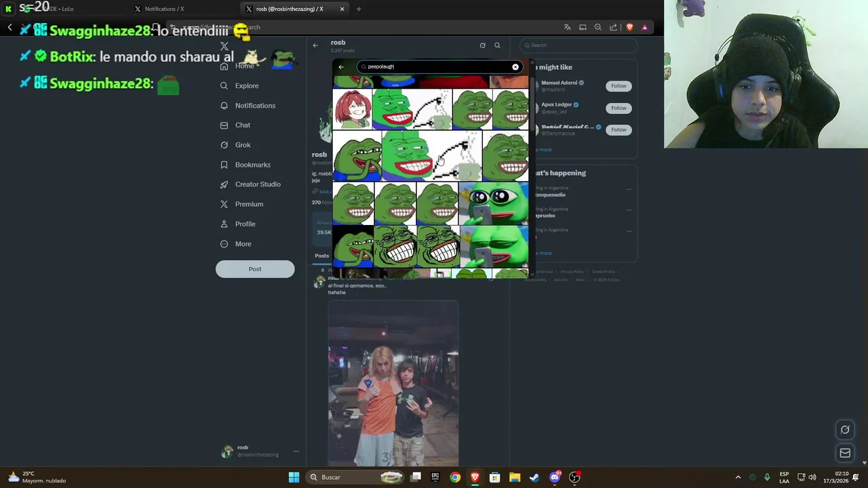Viewport: 868px width, 488px height.
Task: Open the Epic Games Launcher from the taskbar
Action: point(435,477)
